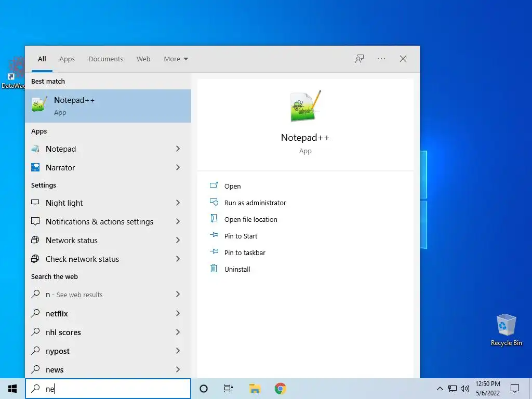The width and height of the screenshot is (532, 399).
Task: Open the Action Center notification icon
Action: 515,389
